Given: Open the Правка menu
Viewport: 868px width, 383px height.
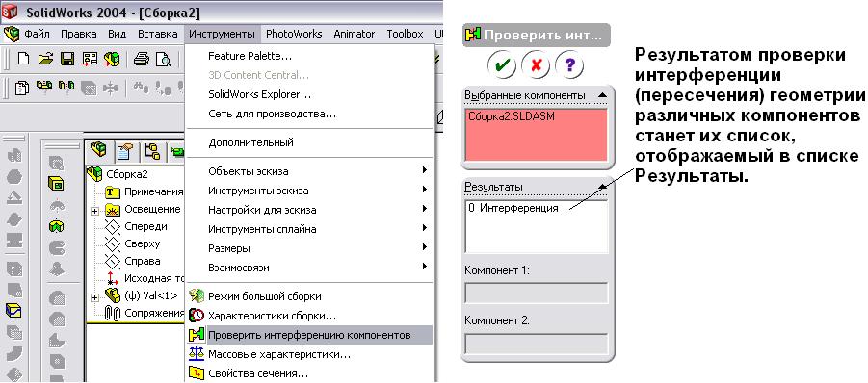Looking at the screenshot, I should click(79, 34).
